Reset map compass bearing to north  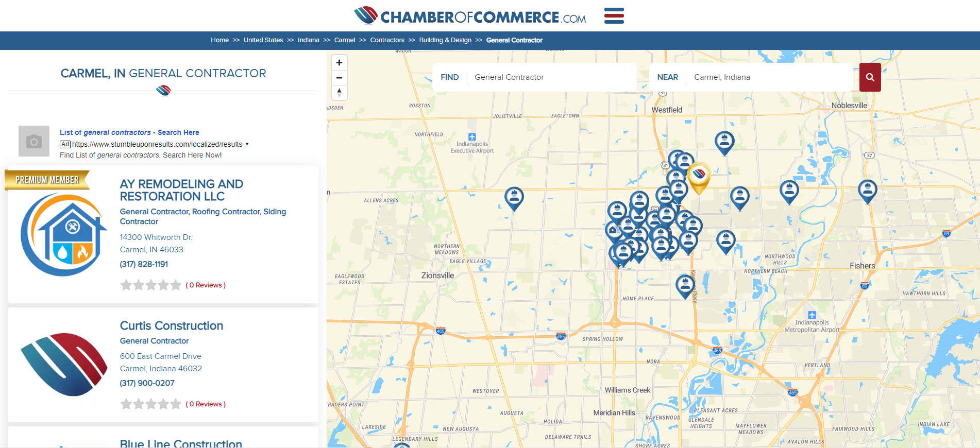point(339,93)
